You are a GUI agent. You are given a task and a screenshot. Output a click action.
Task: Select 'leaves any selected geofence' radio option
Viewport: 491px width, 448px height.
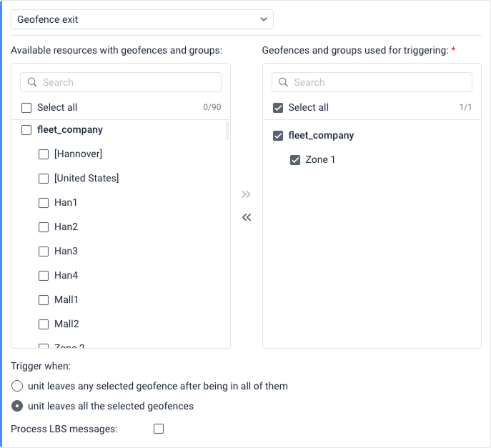coord(16,387)
